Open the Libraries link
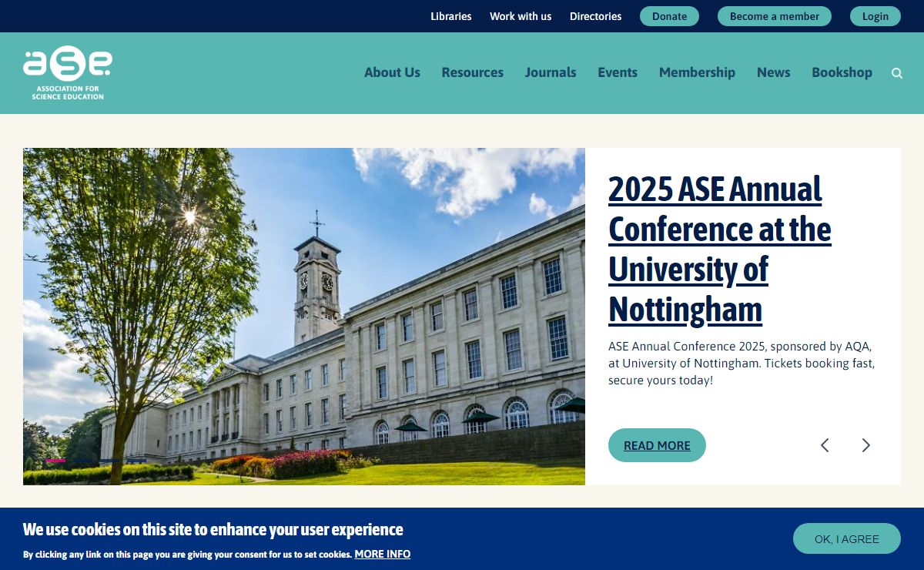Viewport: 924px width, 570px height. coord(451,16)
